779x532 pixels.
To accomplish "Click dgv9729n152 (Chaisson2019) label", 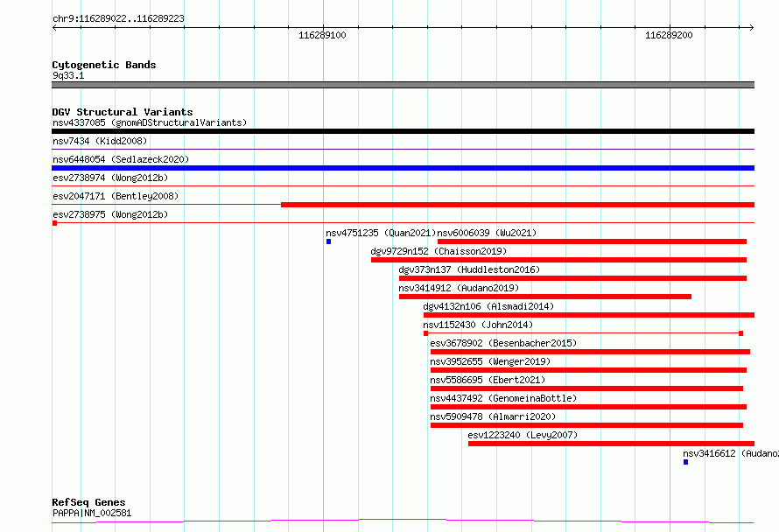I will 439,251.
